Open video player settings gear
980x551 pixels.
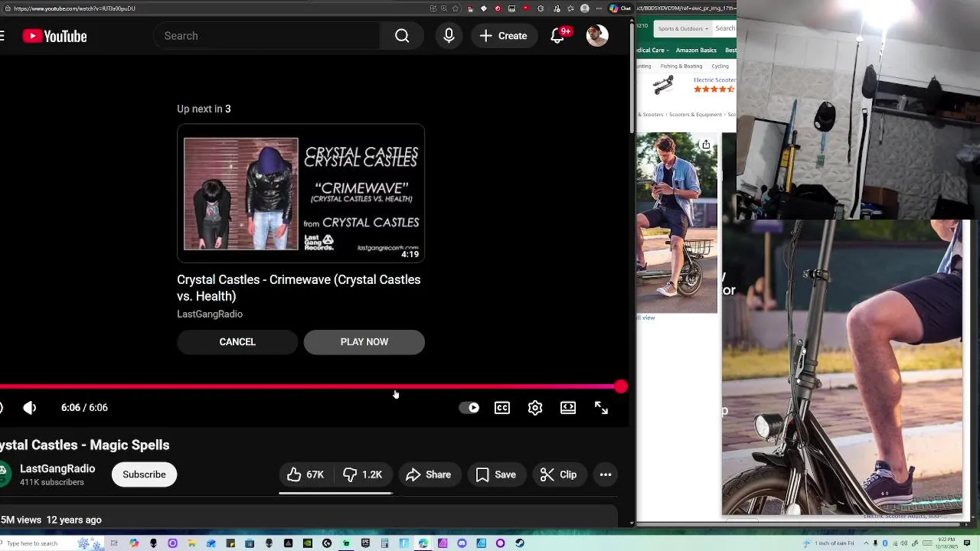pyautogui.click(x=535, y=408)
